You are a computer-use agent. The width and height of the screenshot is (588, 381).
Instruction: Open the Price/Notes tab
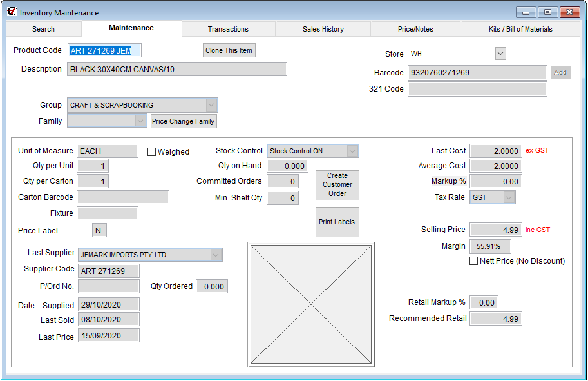click(415, 29)
